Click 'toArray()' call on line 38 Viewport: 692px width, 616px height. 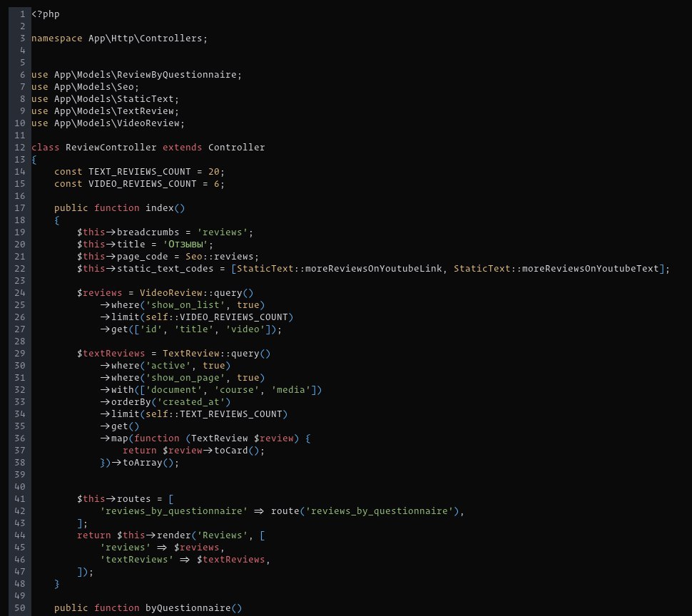148,463
